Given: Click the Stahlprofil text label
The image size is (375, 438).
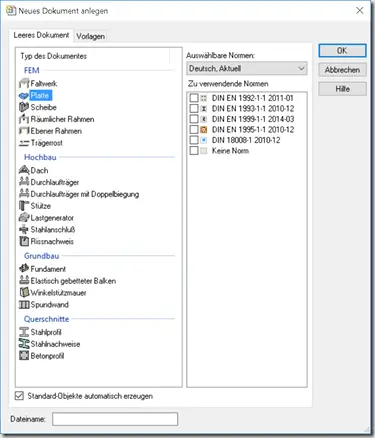Looking at the screenshot, I should point(46,332).
